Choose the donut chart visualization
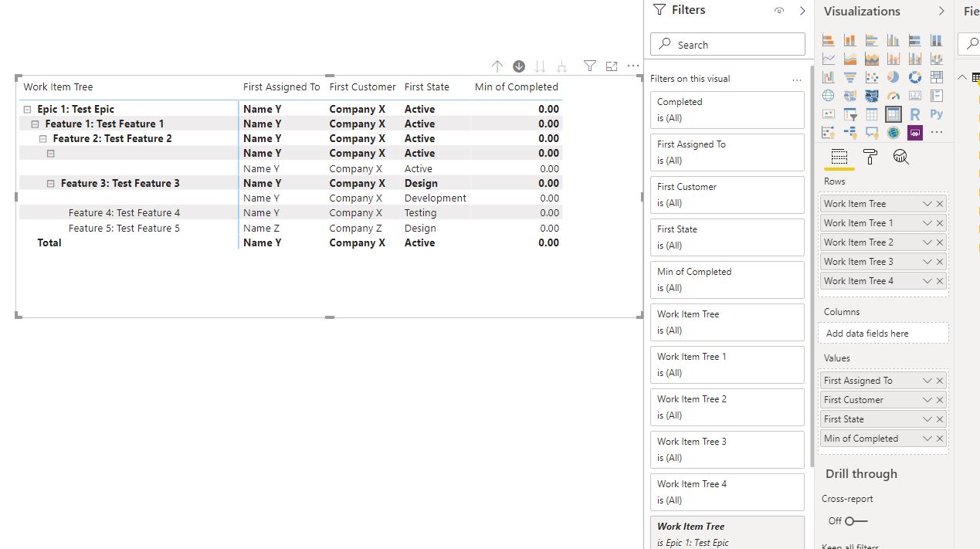 915,77
